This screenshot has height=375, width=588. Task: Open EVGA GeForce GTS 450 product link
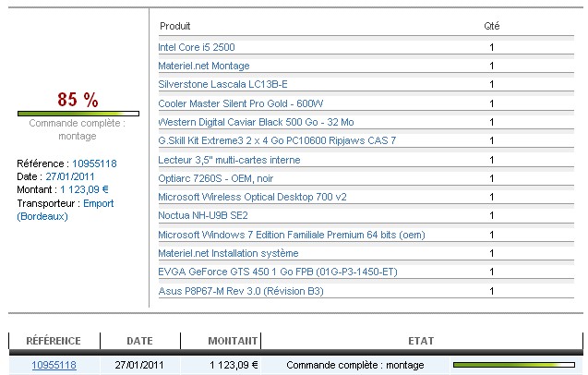coord(278,272)
